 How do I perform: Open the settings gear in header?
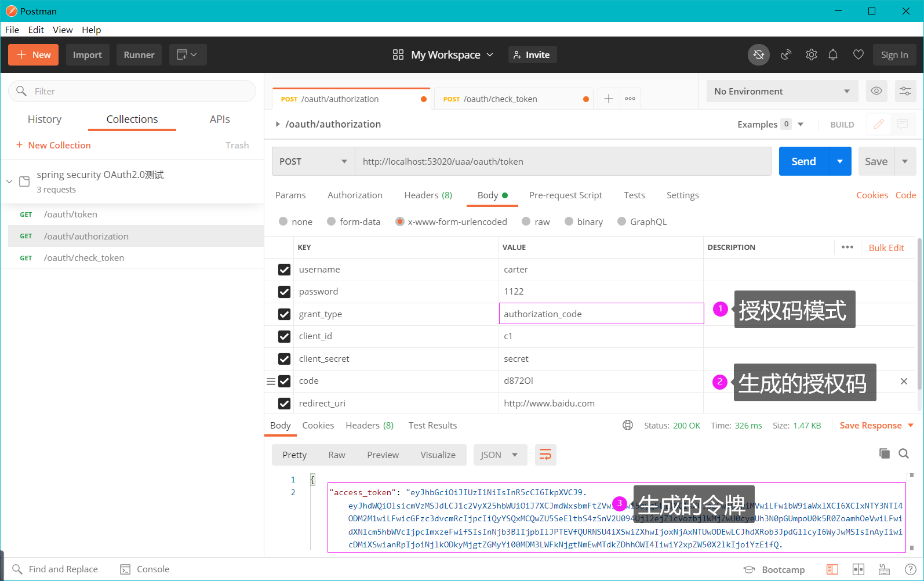pyautogui.click(x=812, y=55)
